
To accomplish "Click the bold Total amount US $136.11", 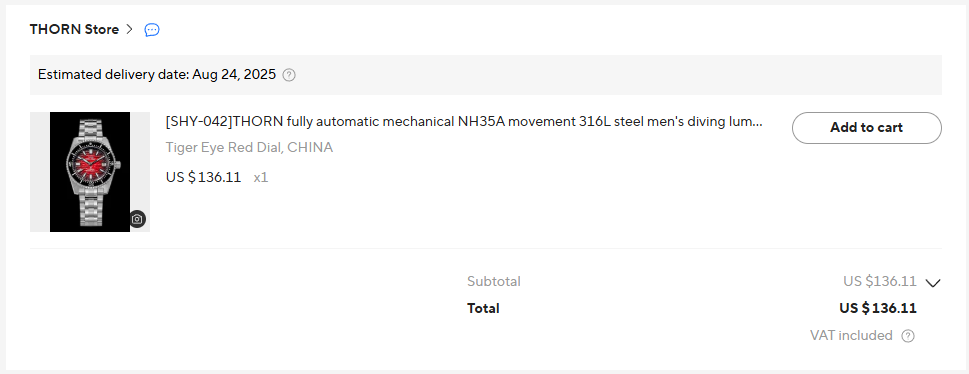I will [878, 308].
